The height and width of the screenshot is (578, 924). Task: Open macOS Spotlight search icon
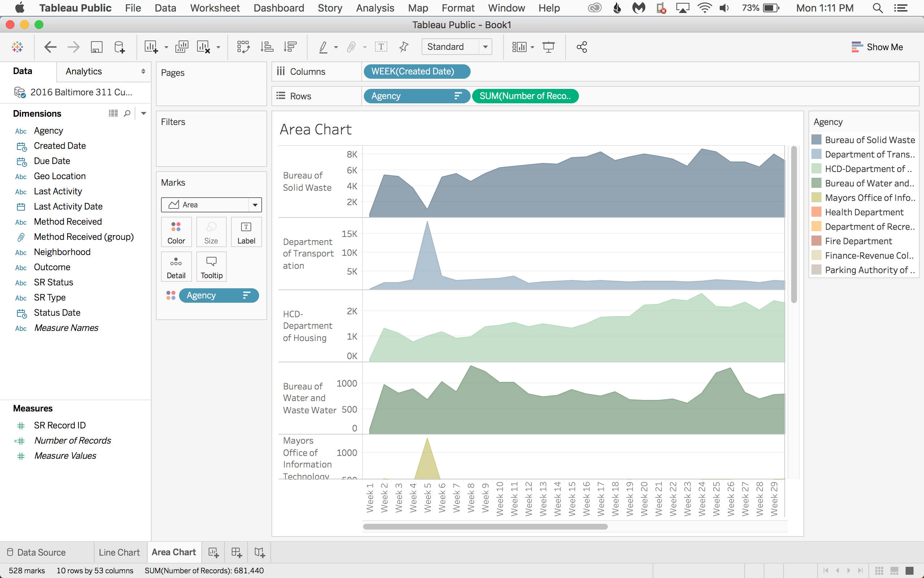pos(877,8)
